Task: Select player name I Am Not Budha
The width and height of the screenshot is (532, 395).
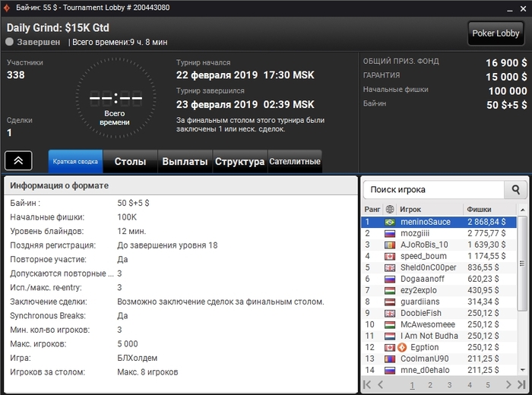Action: [429, 336]
